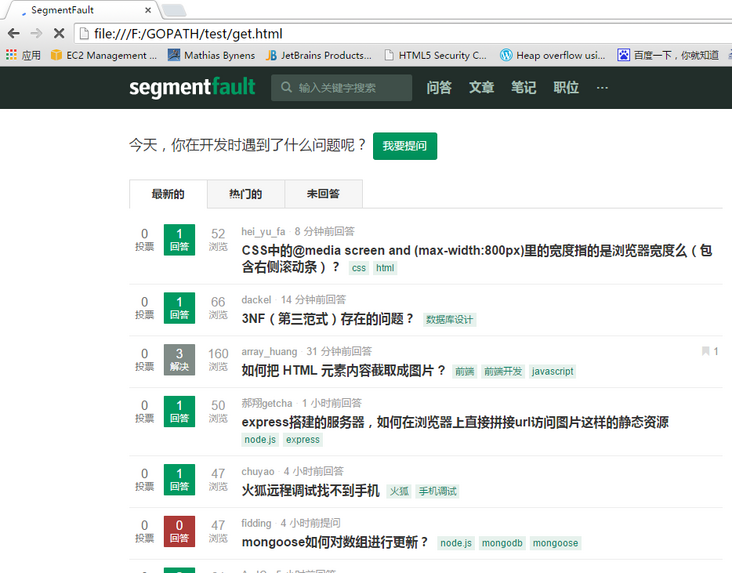This screenshot has height=573, width=732.
Task: Click the browser forward arrow
Action: pyautogui.click(x=36, y=33)
